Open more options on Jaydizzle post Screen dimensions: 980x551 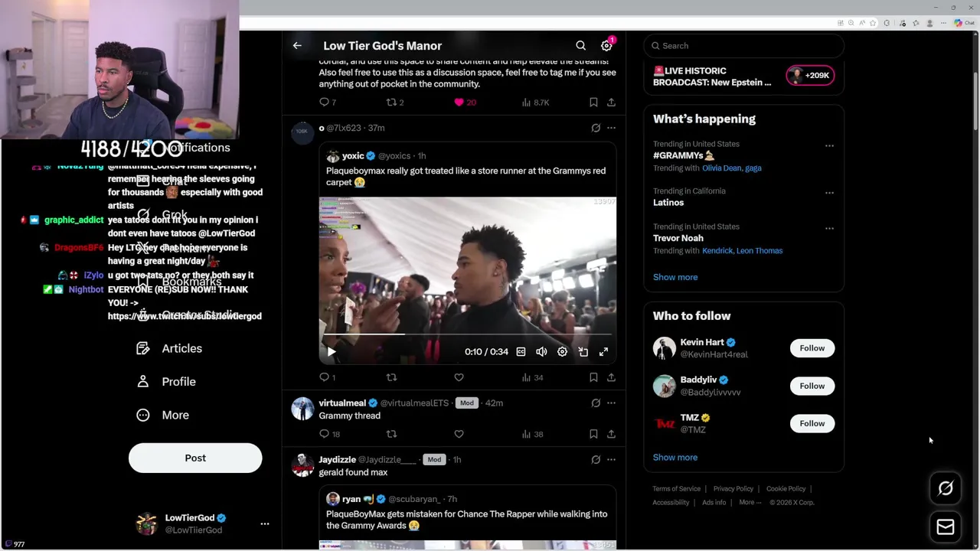click(611, 459)
